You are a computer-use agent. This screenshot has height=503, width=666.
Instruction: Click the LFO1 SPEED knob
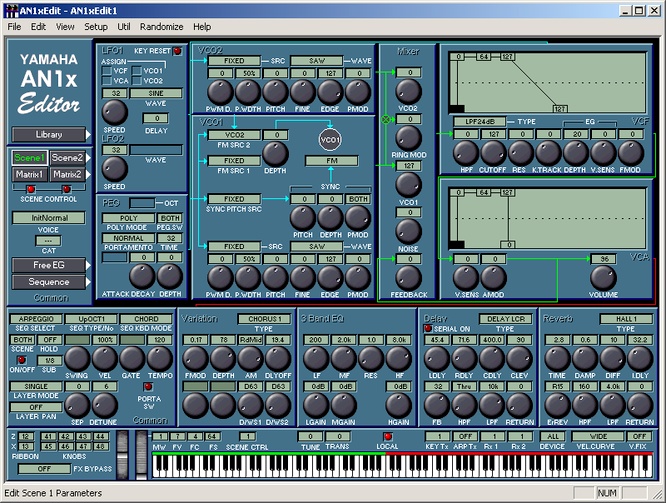115,112
